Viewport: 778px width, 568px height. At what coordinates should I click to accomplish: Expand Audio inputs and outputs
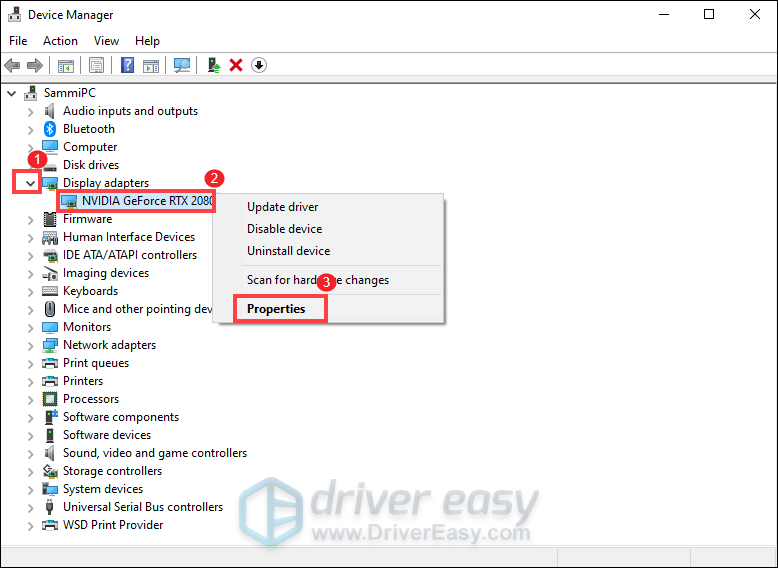coord(30,112)
